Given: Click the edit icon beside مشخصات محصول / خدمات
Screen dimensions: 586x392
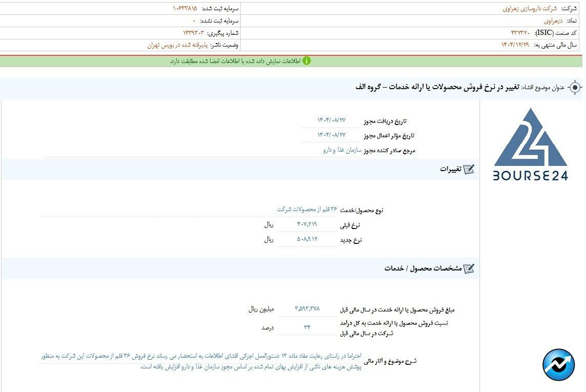Looking at the screenshot, I should pyautogui.click(x=469, y=269).
